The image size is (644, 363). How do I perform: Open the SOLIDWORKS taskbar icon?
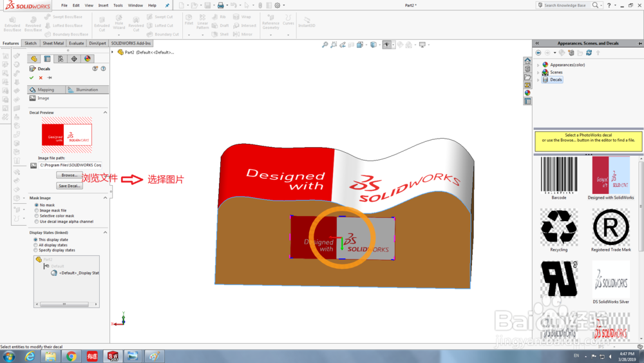[113, 357]
